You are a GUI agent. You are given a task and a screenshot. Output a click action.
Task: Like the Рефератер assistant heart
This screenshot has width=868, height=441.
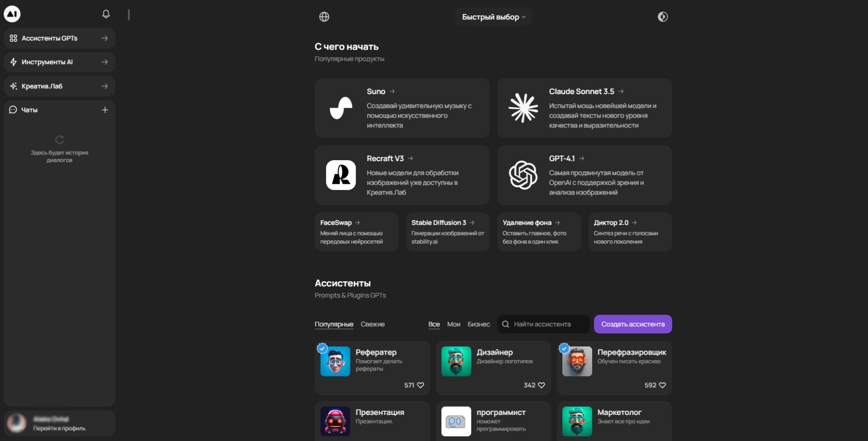(x=420, y=385)
